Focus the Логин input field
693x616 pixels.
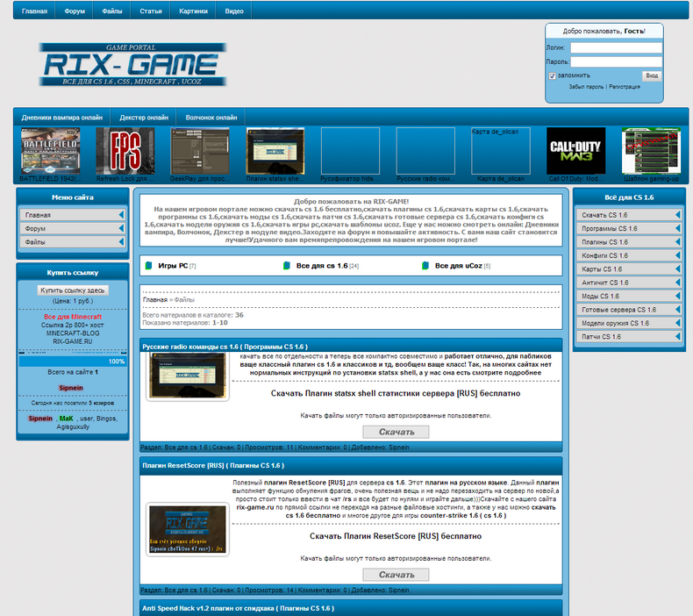tap(616, 47)
